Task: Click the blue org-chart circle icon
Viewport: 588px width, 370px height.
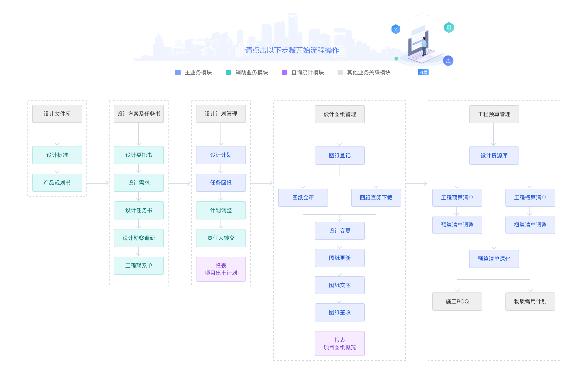Action: 448,61
